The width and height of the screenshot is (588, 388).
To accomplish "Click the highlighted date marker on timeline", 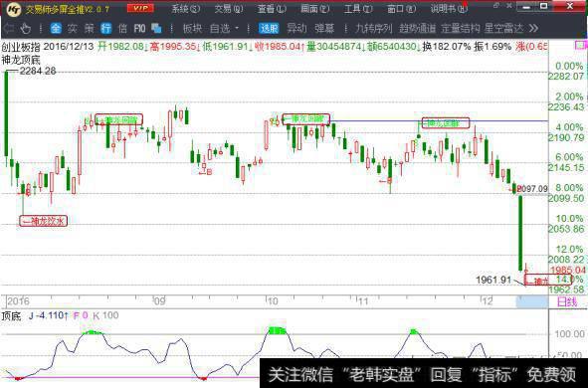I will tap(532, 302).
